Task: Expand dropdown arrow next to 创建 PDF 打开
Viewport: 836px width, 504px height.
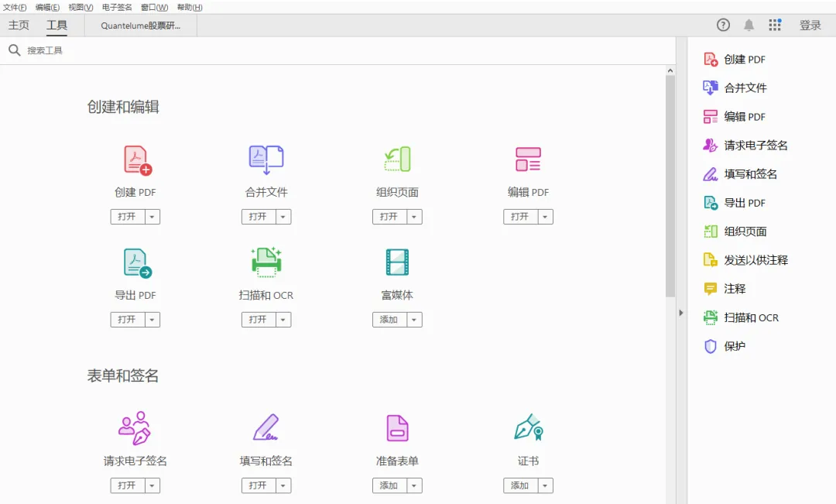Action: [x=152, y=217]
